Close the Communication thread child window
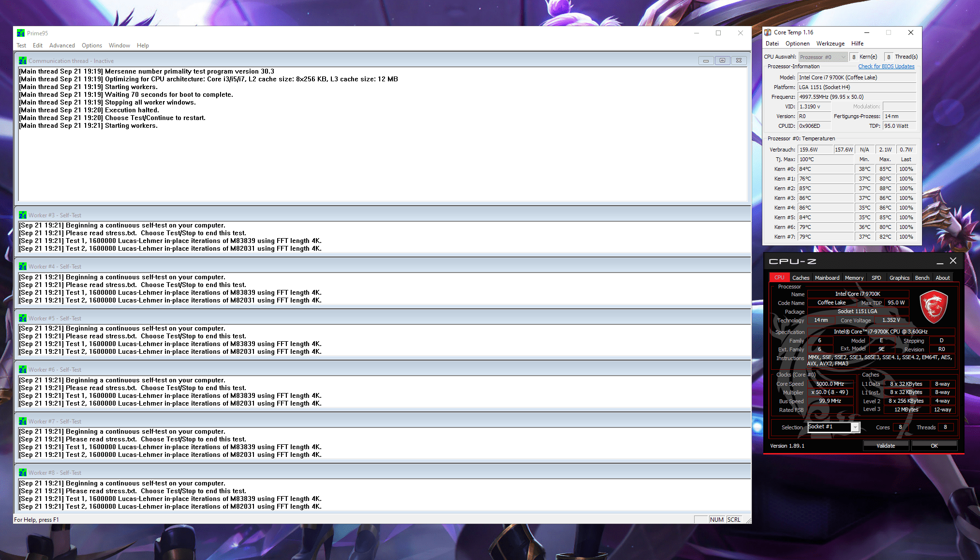Image resolution: width=980 pixels, height=560 pixels. pos(739,61)
